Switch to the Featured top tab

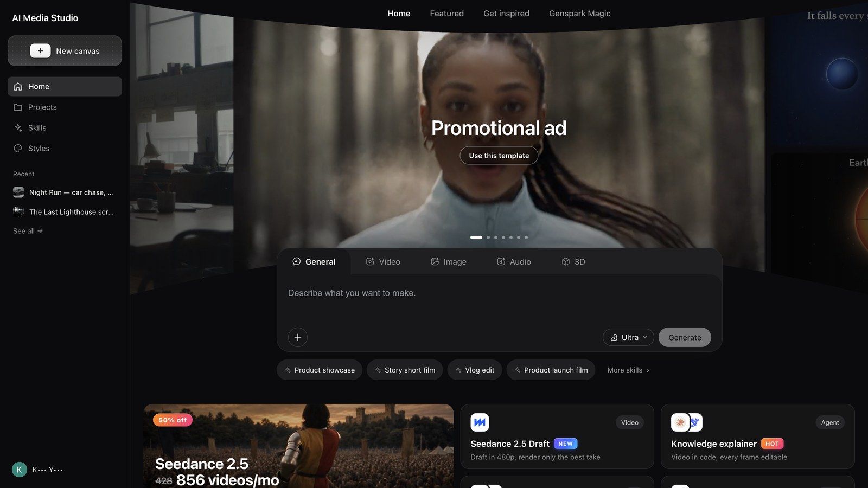pyautogui.click(x=446, y=14)
